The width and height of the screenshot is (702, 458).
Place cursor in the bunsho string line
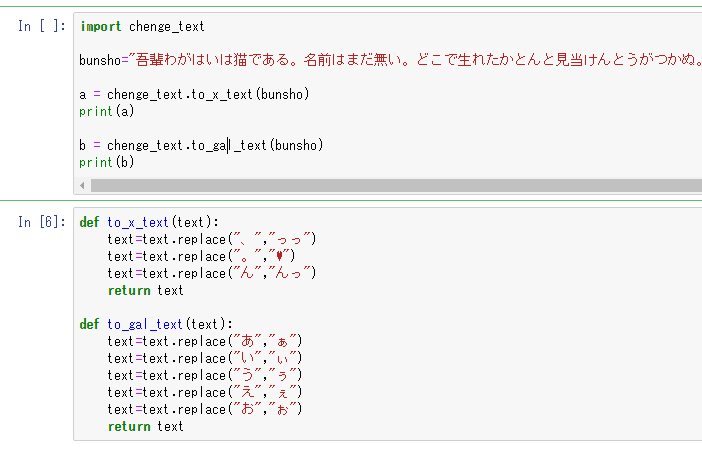(x=390, y=60)
